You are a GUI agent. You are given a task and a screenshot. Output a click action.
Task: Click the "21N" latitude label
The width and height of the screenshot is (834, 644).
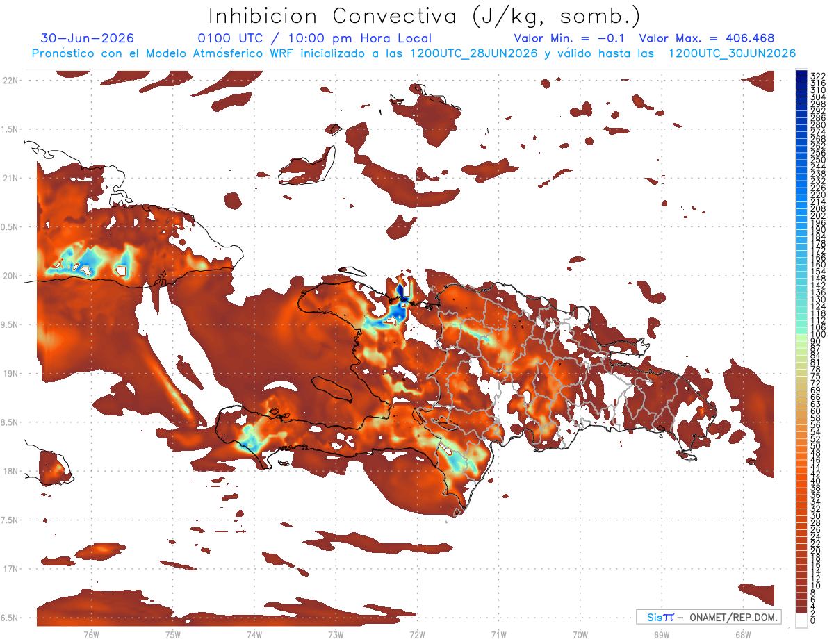click(10, 179)
